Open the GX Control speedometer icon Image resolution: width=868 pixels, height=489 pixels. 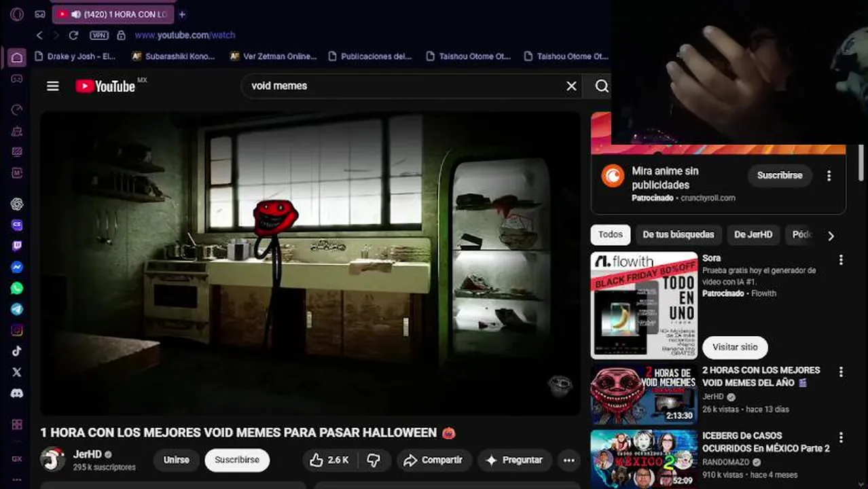click(17, 110)
